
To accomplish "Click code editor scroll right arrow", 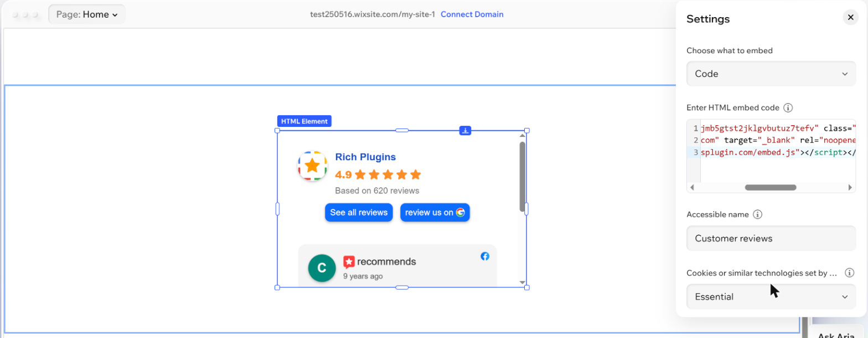I will pos(850,188).
